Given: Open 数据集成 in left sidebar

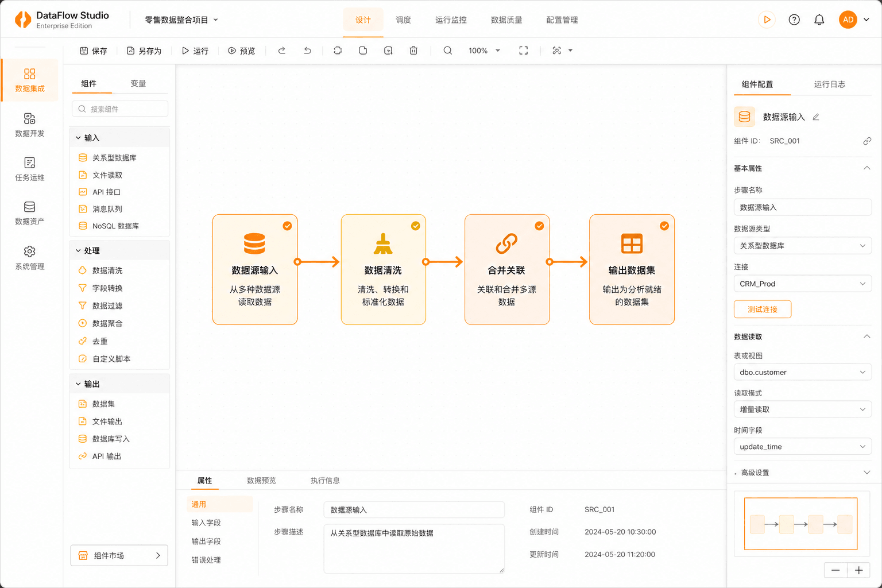Looking at the screenshot, I should [x=30, y=80].
